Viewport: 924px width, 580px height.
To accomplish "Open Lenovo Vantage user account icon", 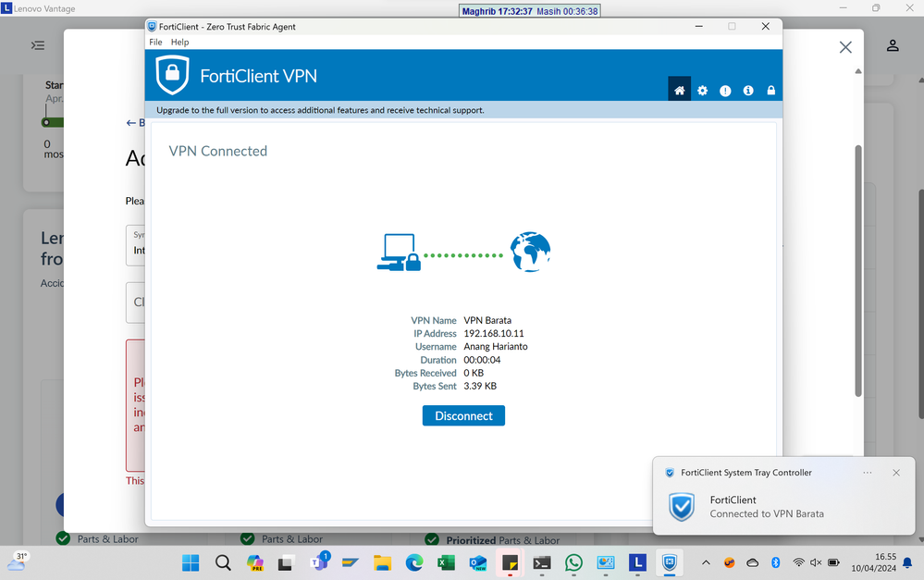I will 893,45.
